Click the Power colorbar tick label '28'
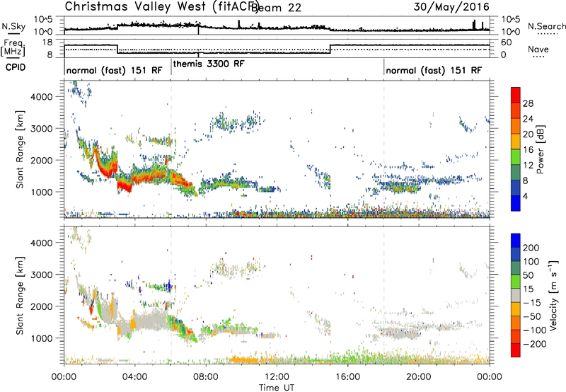 (528, 103)
